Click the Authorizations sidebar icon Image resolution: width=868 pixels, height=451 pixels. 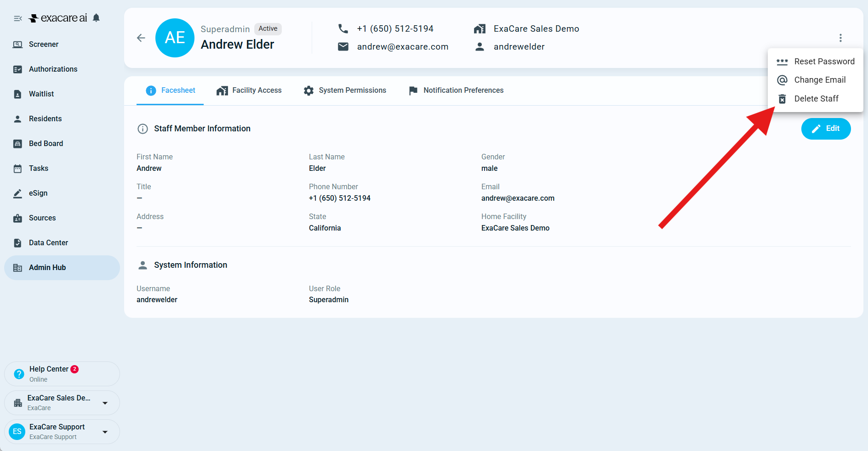point(17,69)
